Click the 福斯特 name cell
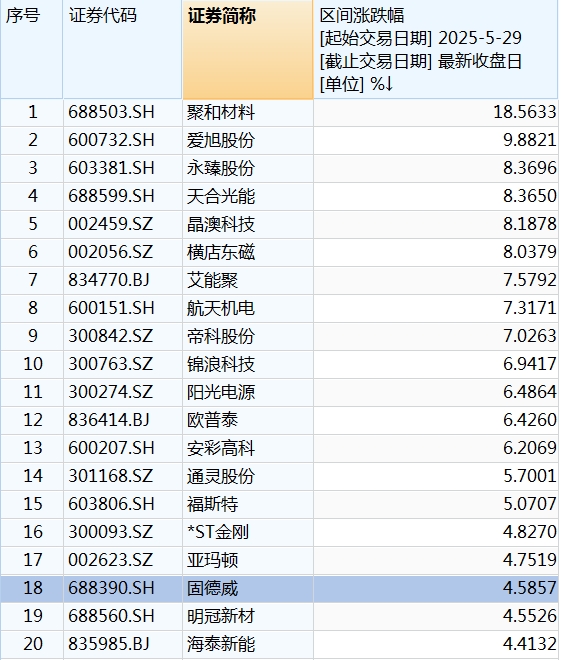The image size is (561, 660). (248, 504)
